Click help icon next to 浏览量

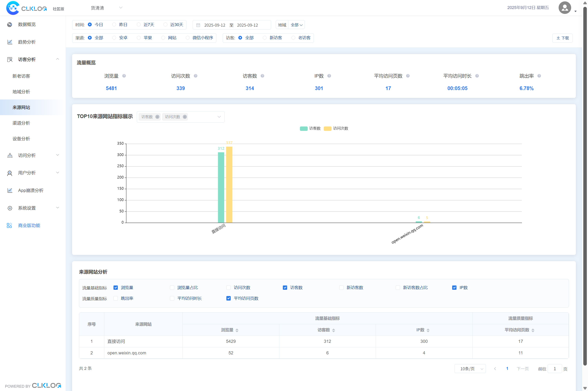click(x=124, y=76)
